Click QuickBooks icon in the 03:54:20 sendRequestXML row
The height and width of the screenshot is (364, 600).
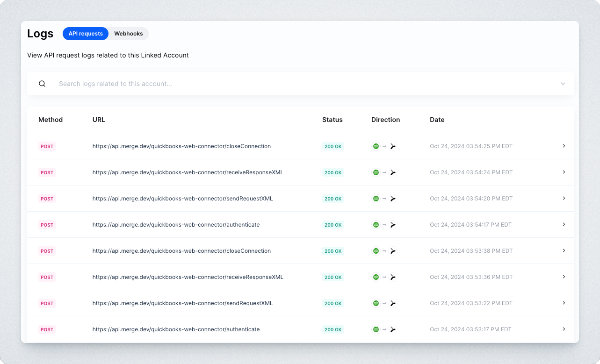coord(376,199)
